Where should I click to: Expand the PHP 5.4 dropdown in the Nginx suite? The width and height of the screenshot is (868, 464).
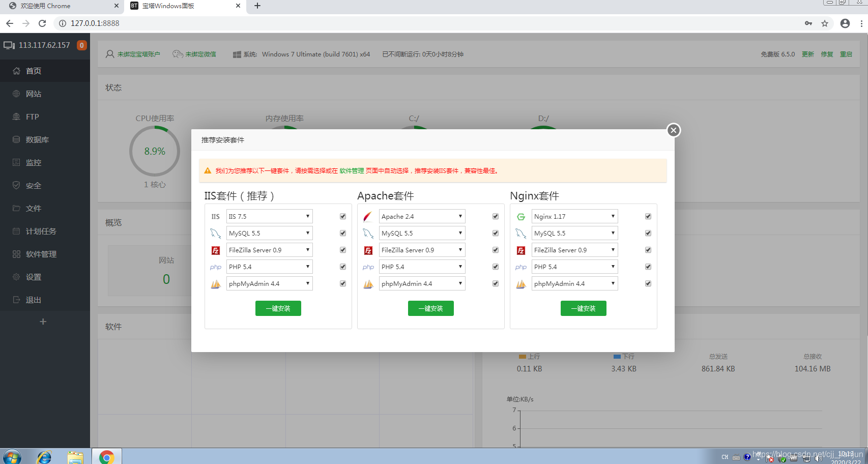[x=575, y=267]
